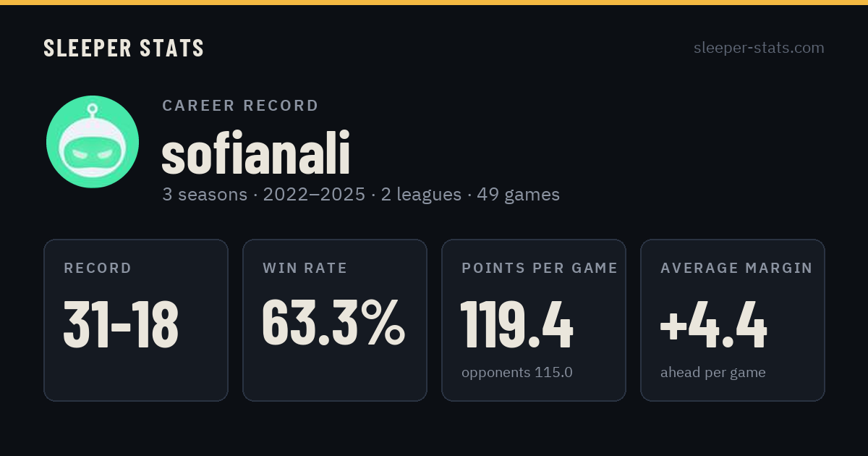Click the ahead per game subtext
The width and height of the screenshot is (868, 456).
point(713,373)
